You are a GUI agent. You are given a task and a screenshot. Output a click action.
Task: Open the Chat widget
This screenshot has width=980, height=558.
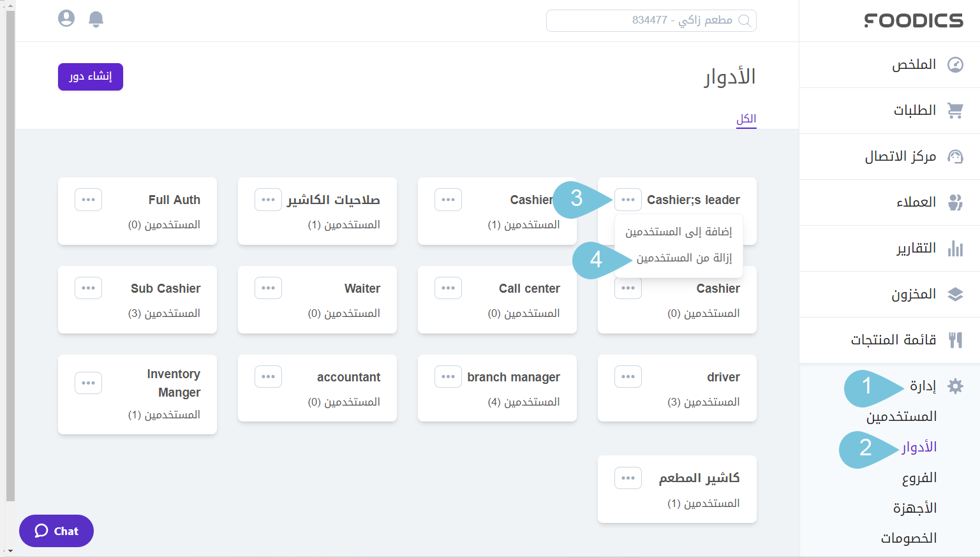pos(56,531)
